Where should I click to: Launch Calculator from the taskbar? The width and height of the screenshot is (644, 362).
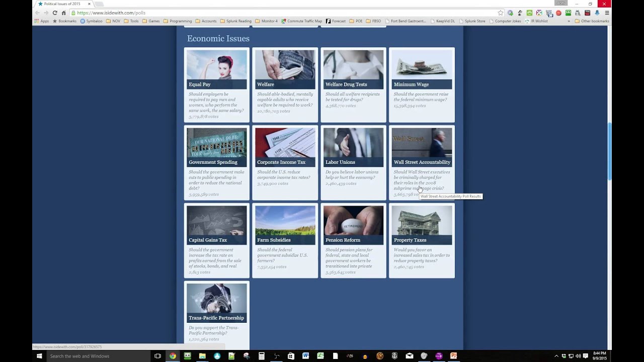coord(261,356)
